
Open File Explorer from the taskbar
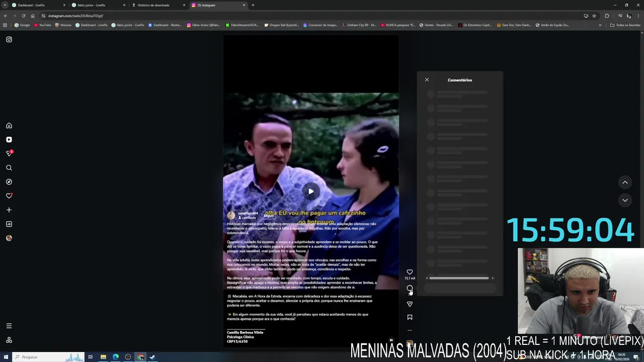tap(103, 357)
